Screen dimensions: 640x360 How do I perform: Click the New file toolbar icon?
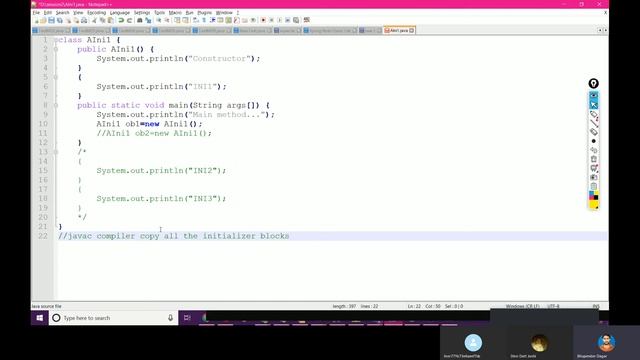pos(36,20)
